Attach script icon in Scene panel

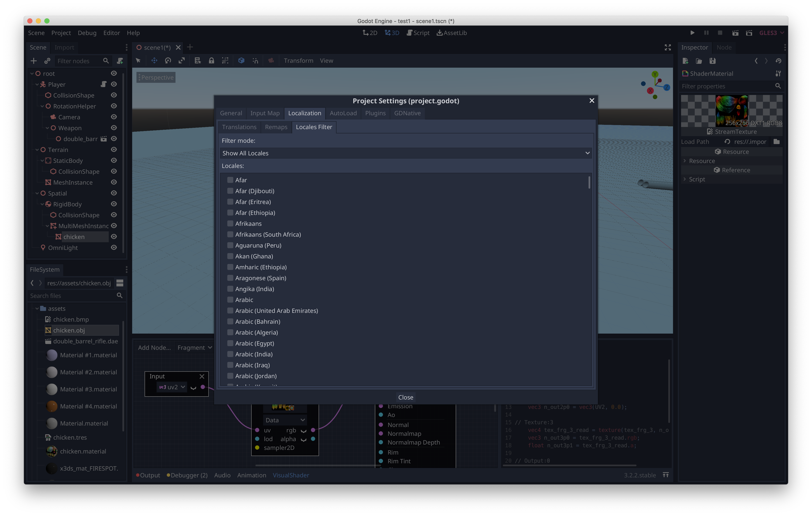click(x=120, y=61)
